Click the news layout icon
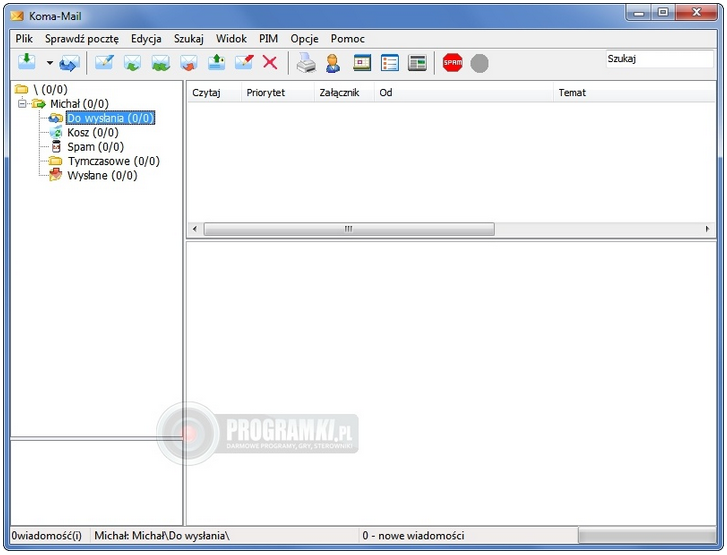This screenshot has height=555, width=727. click(417, 63)
